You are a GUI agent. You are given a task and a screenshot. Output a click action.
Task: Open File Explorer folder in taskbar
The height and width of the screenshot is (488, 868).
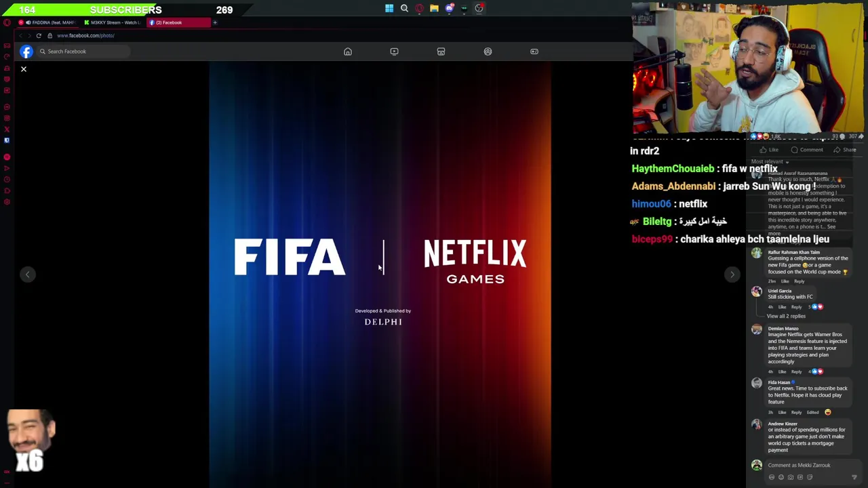pos(434,9)
